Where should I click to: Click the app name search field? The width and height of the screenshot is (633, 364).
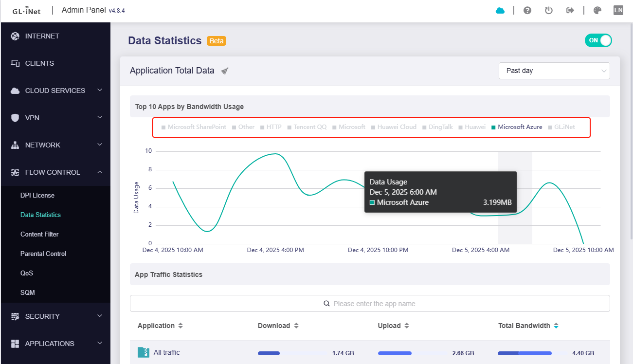coord(370,304)
